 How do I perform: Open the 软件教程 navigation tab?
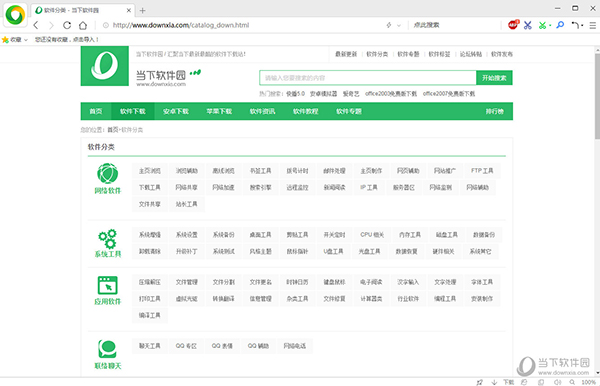pos(306,111)
